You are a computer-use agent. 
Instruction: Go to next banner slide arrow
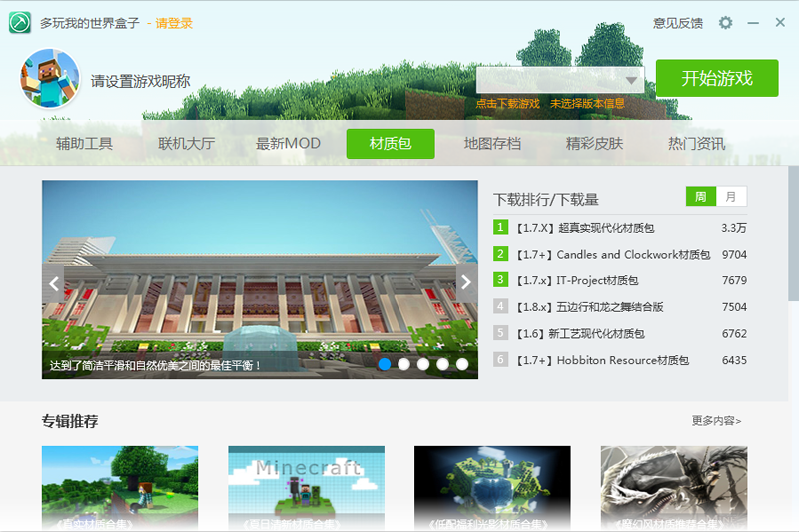[x=466, y=283]
